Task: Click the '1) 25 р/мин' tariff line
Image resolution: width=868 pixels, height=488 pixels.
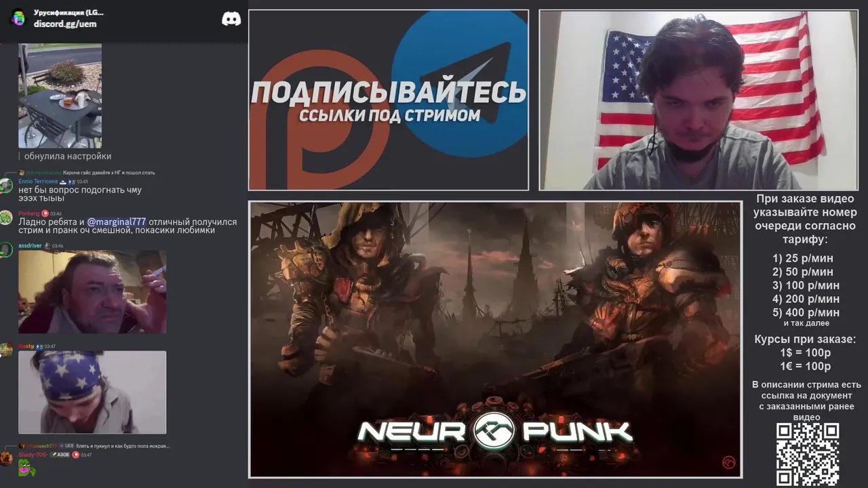Action: click(x=803, y=258)
